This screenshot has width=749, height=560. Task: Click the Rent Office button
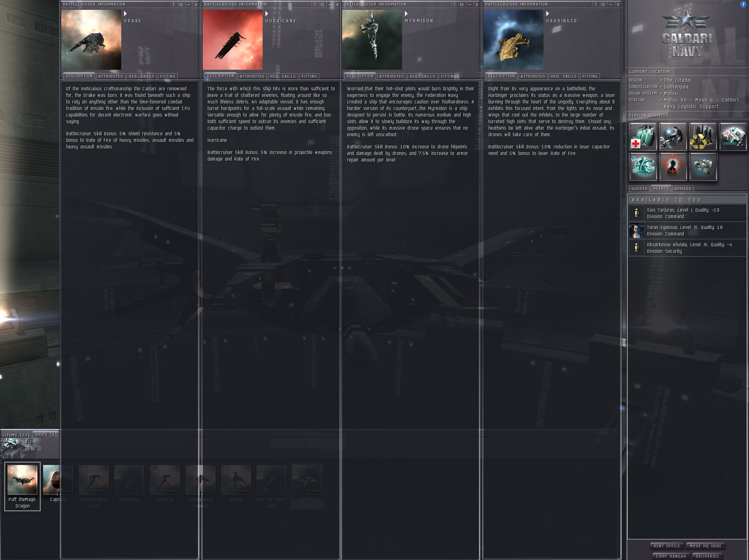tap(667, 546)
